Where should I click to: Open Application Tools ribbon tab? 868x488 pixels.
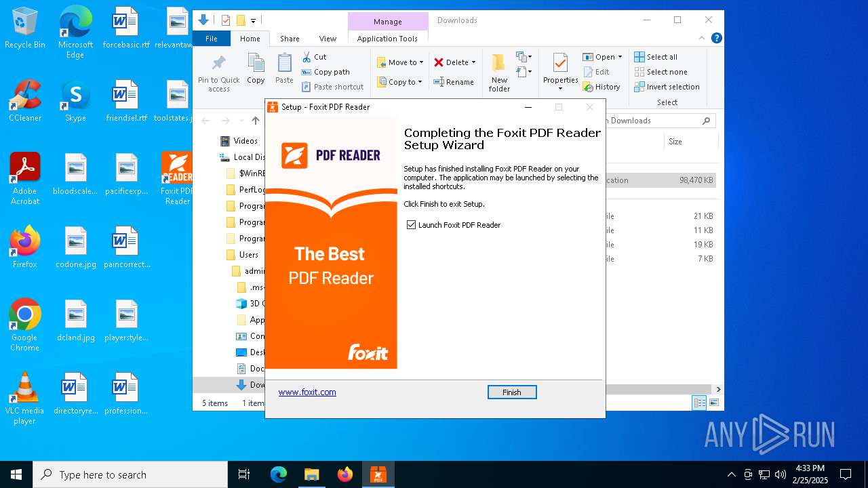coord(387,39)
